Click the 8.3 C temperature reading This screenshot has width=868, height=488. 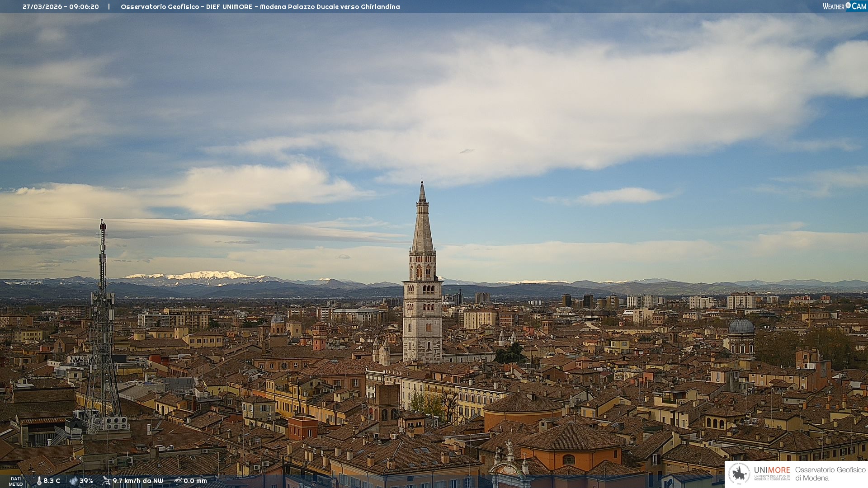(x=52, y=481)
